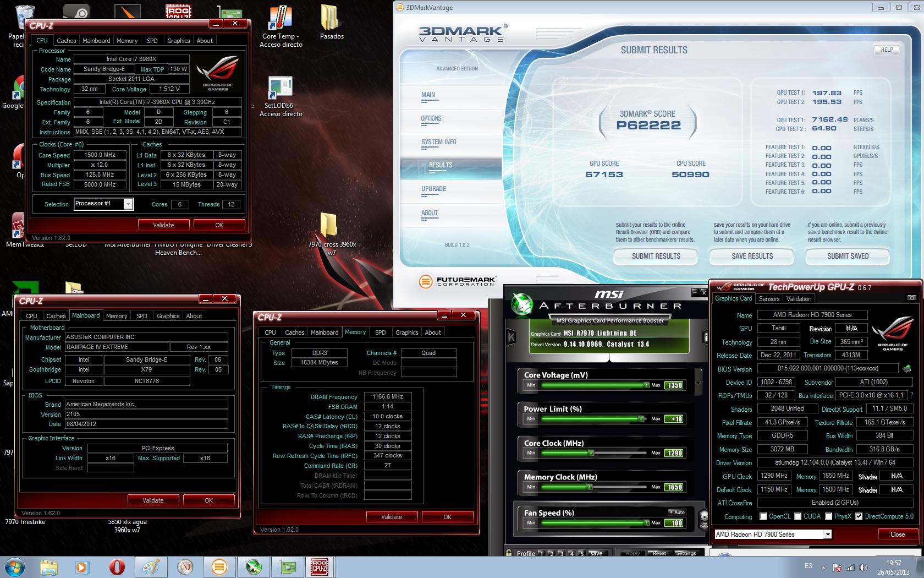This screenshot has height=578, width=924.
Task: Open the AMD Radeon HD 7900 Series dropdown
Action: 827,535
